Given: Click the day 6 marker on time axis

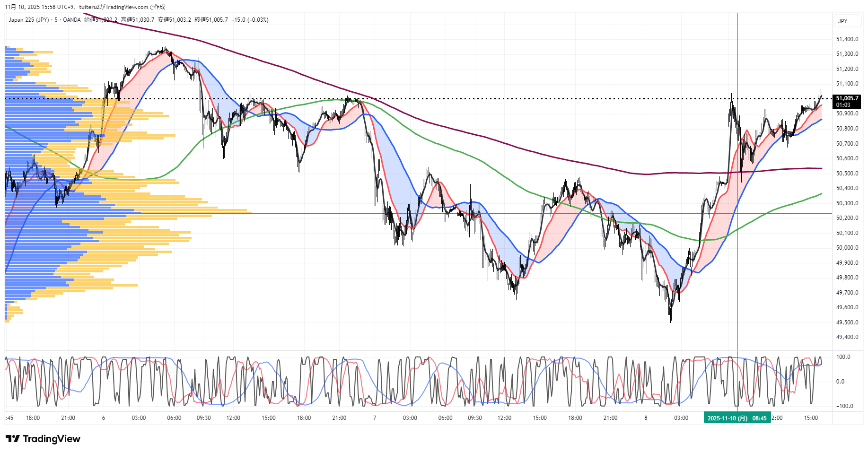Looking at the screenshot, I should [x=104, y=418].
